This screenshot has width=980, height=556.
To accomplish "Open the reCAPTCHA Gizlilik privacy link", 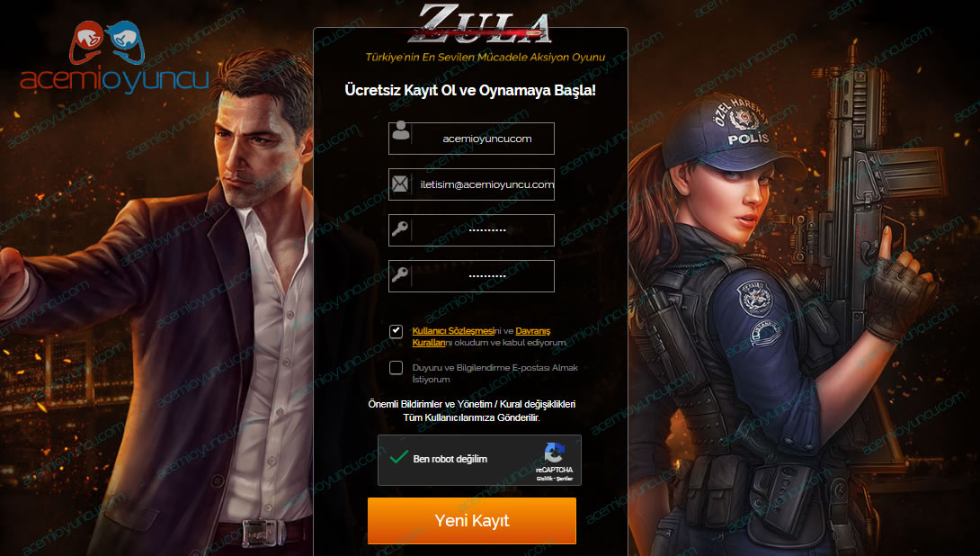I will 544,479.
